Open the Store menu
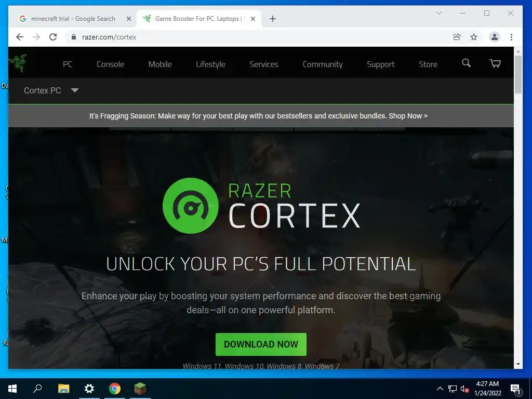Viewport: 532px width, 399px height. point(428,64)
